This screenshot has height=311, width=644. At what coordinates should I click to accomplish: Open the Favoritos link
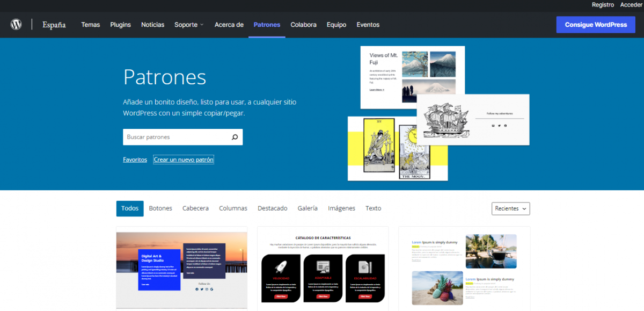coord(135,160)
